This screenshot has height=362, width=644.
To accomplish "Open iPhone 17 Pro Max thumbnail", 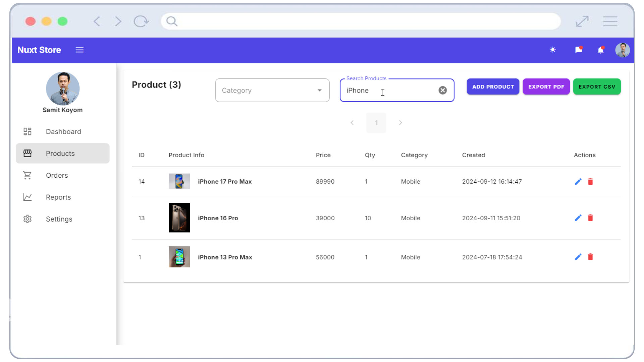I will (x=179, y=181).
